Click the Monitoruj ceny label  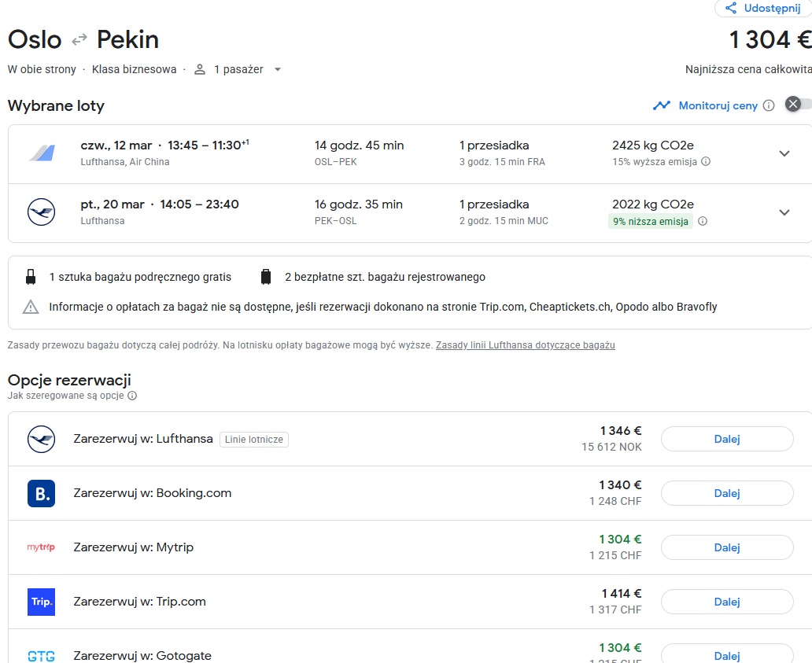click(x=718, y=105)
